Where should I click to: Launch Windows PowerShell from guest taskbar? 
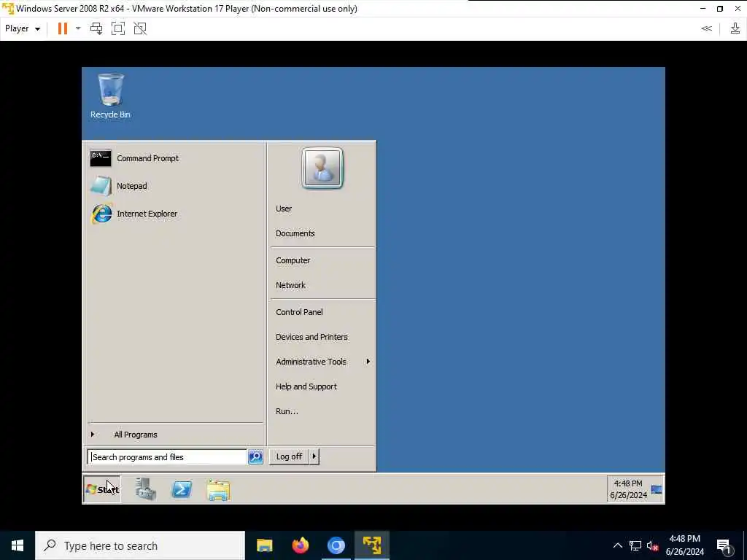[x=182, y=489]
